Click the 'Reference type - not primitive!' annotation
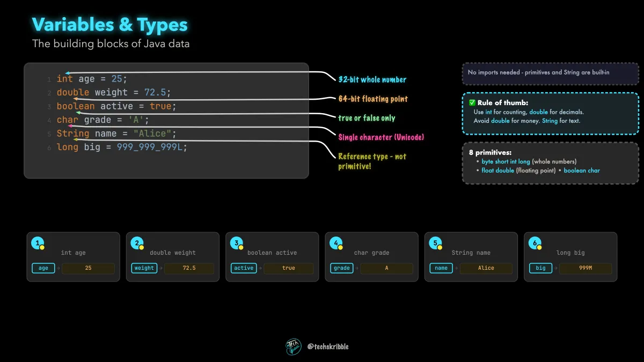This screenshot has width=644, height=362. point(372,161)
